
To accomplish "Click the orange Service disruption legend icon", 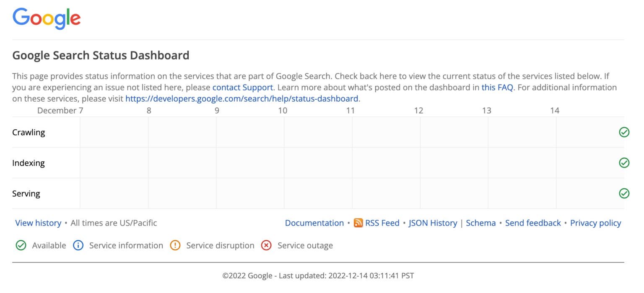I will point(175,245).
